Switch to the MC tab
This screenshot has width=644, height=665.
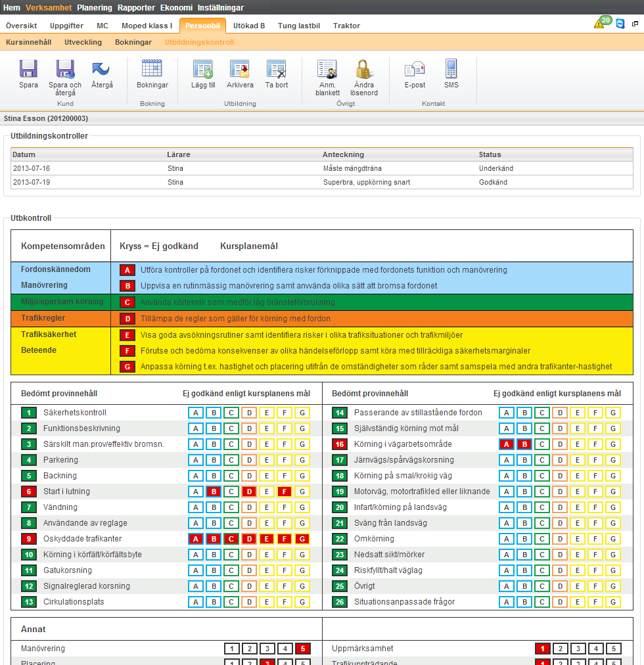point(103,26)
